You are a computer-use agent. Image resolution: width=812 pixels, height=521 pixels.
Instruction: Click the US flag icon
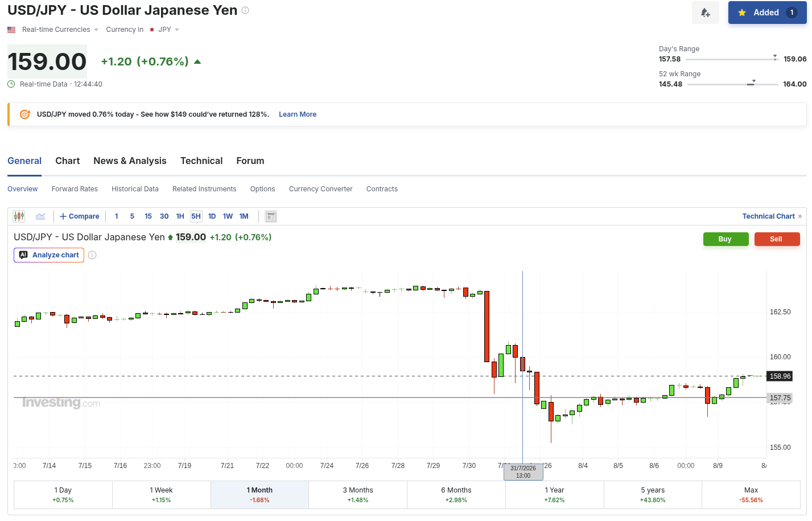(11, 30)
